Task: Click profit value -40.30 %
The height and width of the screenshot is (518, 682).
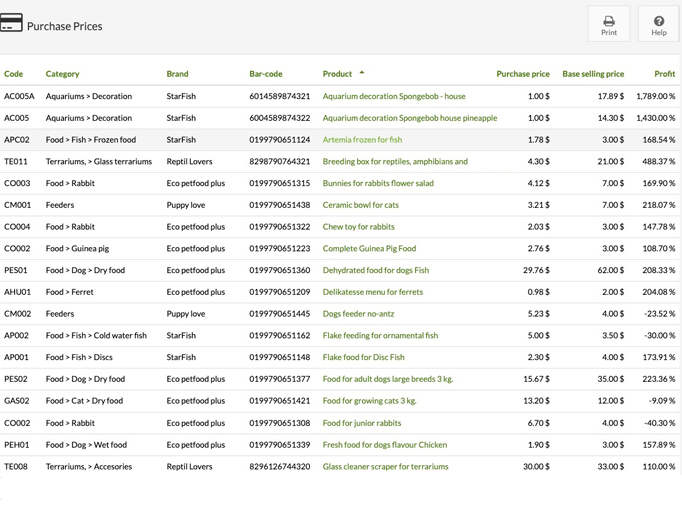Action: [x=659, y=423]
